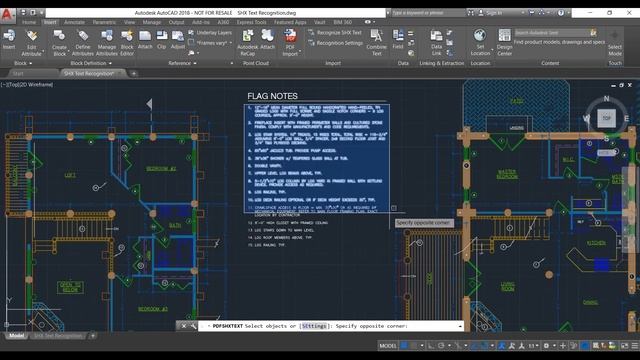Click the Adjust reference tool
This screenshot has height=360, width=640.
coord(178,39)
